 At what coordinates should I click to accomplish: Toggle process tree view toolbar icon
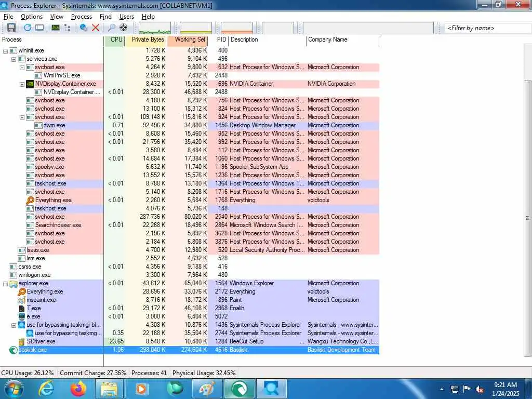pyautogui.click(x=67, y=28)
